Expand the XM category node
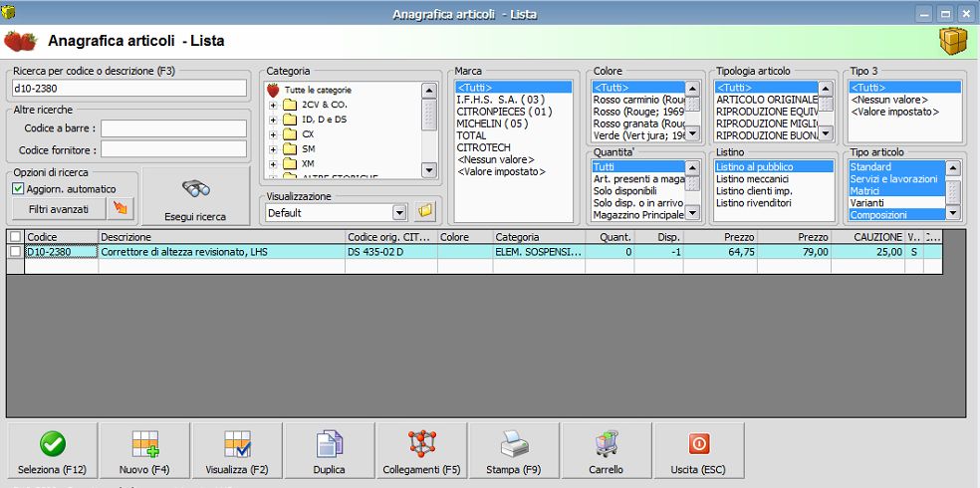Image resolution: width=980 pixels, height=488 pixels. pyautogui.click(x=273, y=164)
